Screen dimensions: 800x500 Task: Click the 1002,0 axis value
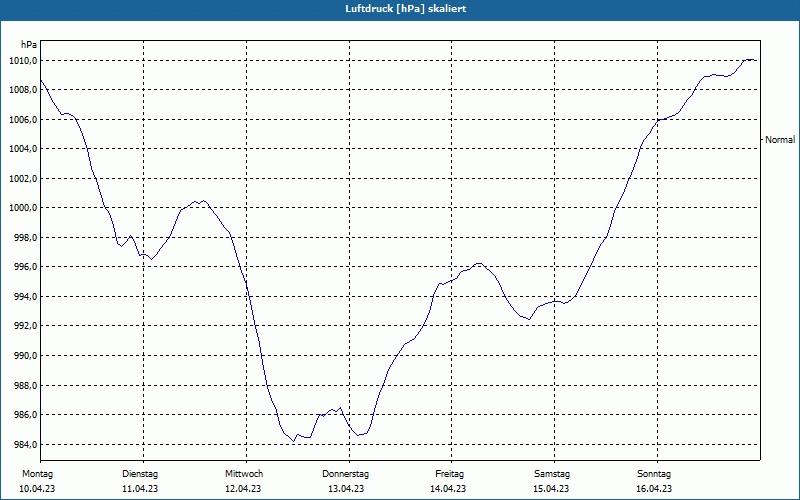pyautogui.click(x=23, y=179)
